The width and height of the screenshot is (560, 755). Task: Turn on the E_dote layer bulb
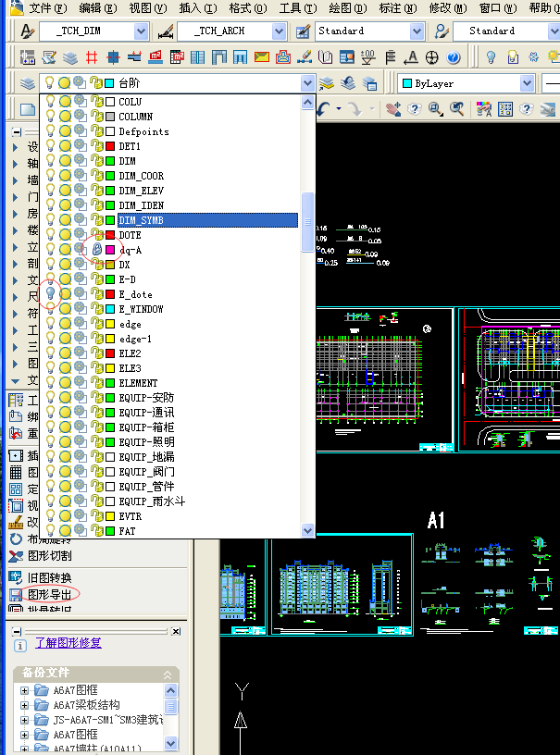tap(50, 293)
